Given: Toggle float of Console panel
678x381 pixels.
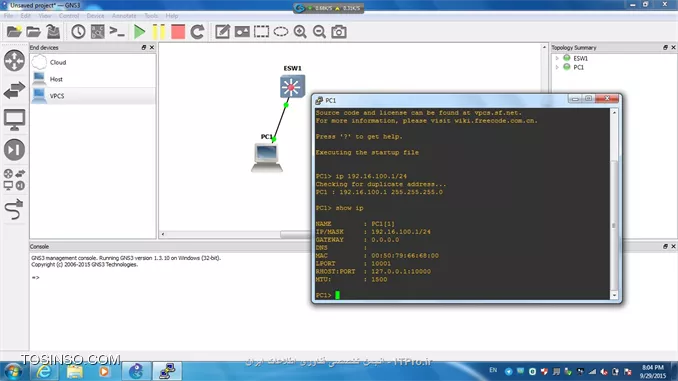Looking at the screenshot, I should 665,246.
